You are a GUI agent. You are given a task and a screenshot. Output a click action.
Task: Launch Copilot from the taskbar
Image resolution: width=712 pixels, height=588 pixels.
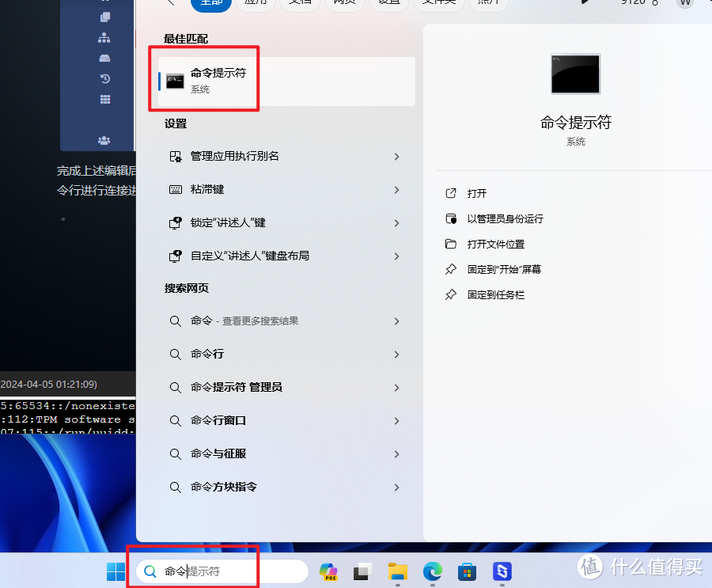pos(328,571)
